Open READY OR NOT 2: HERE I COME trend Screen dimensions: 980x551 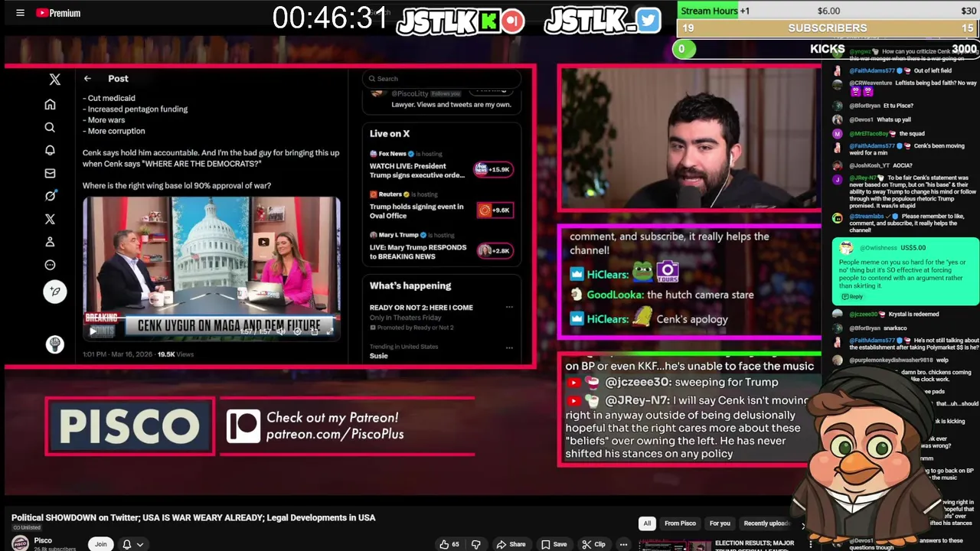click(x=421, y=308)
